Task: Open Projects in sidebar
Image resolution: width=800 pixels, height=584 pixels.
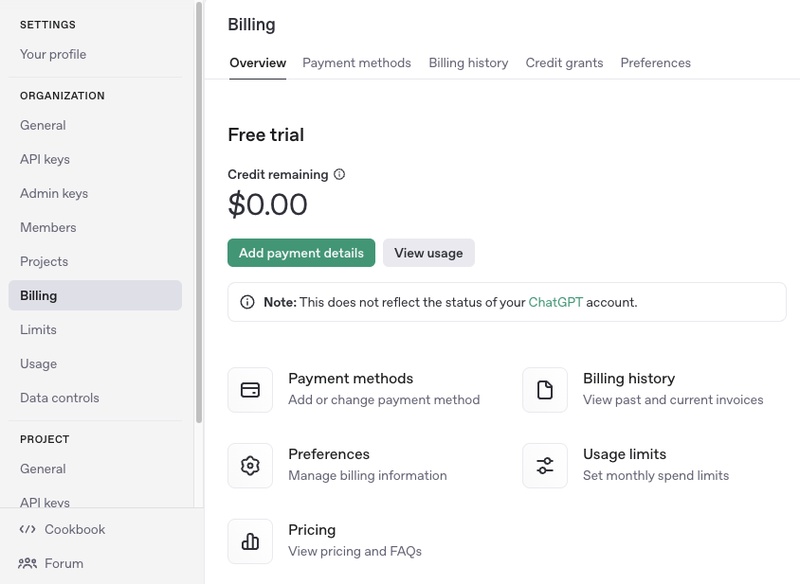Action: click(44, 262)
